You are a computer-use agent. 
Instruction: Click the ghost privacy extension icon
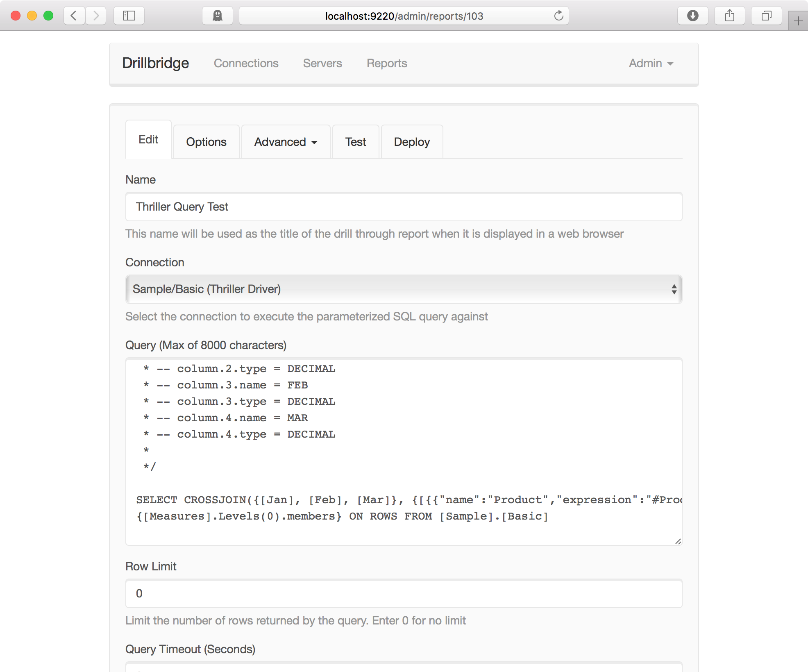pos(218,16)
